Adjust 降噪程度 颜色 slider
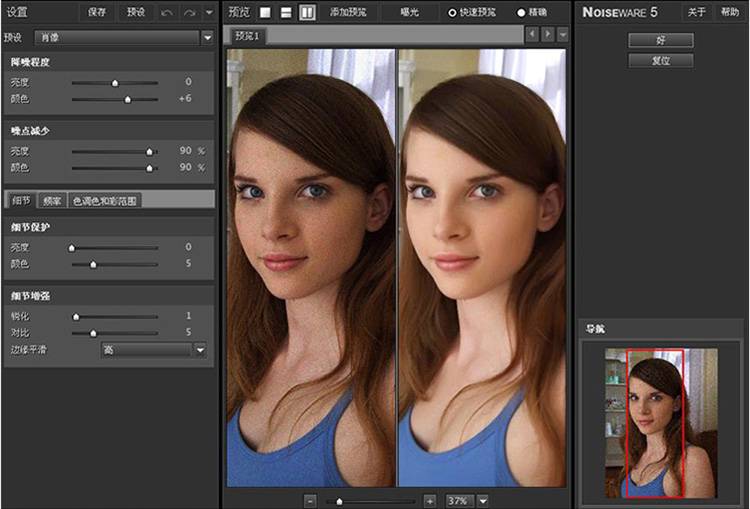 pyautogui.click(x=115, y=100)
